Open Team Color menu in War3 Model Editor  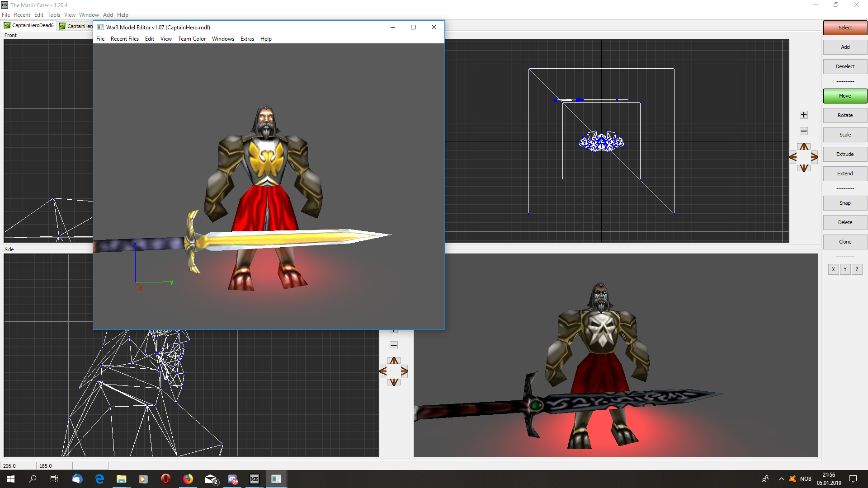tap(192, 39)
